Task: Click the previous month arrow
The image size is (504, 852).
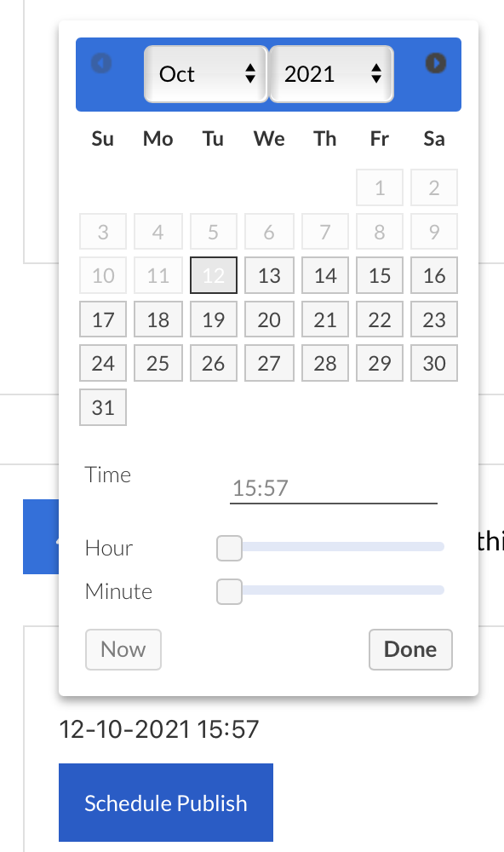Action: click(101, 63)
